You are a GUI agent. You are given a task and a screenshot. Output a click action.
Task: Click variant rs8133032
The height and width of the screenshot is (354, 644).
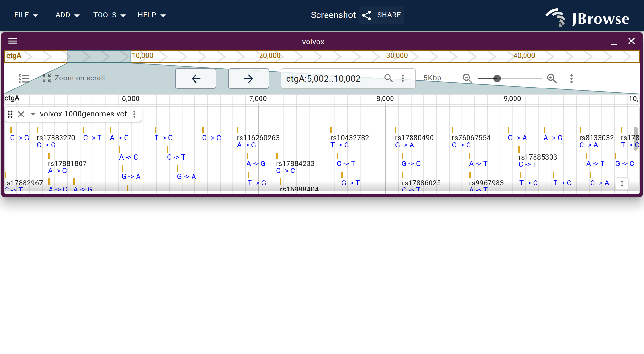click(x=597, y=138)
